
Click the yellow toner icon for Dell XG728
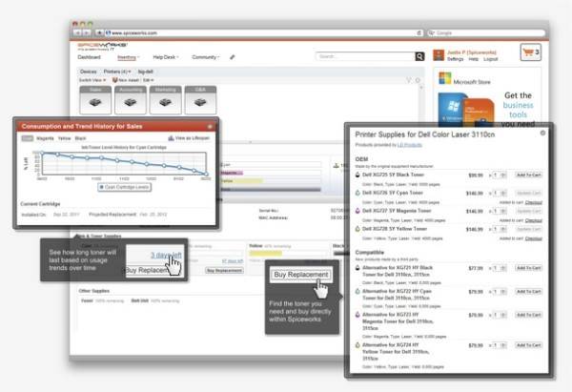click(x=357, y=229)
